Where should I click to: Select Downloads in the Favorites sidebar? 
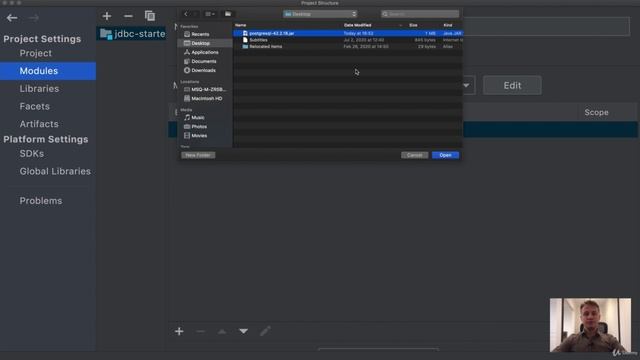pyautogui.click(x=203, y=70)
